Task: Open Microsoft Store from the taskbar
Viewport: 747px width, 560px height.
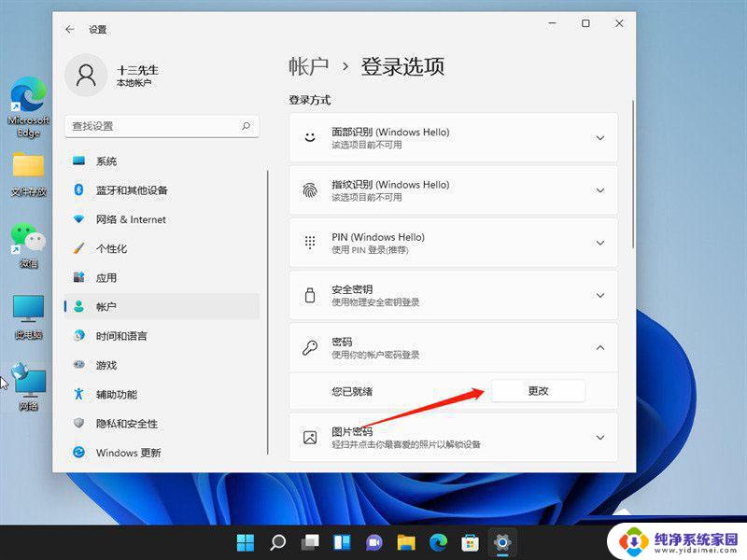Action: [x=471, y=542]
